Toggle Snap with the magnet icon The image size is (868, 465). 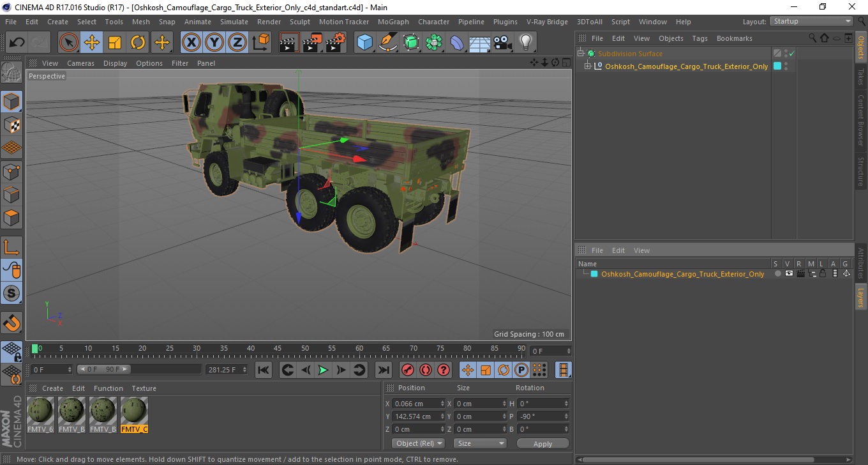11,323
